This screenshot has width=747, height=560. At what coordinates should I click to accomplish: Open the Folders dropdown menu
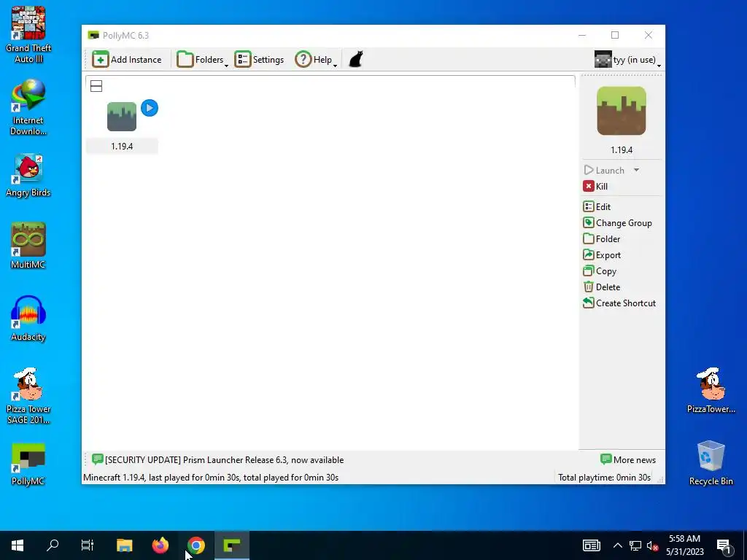tap(203, 60)
